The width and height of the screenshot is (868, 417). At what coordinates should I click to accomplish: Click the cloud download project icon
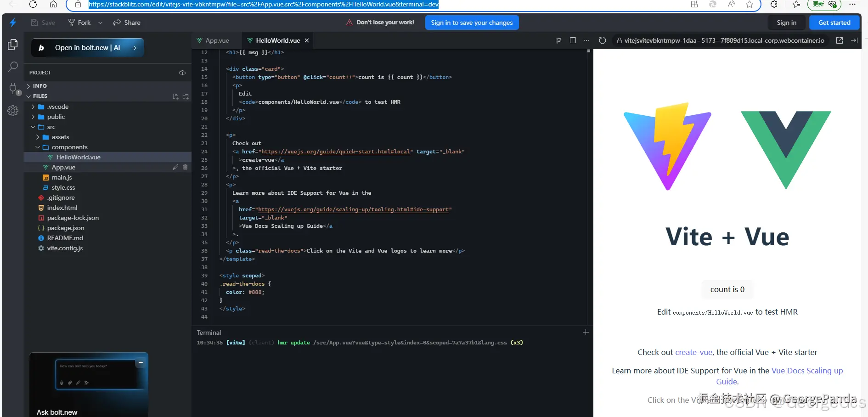182,73
